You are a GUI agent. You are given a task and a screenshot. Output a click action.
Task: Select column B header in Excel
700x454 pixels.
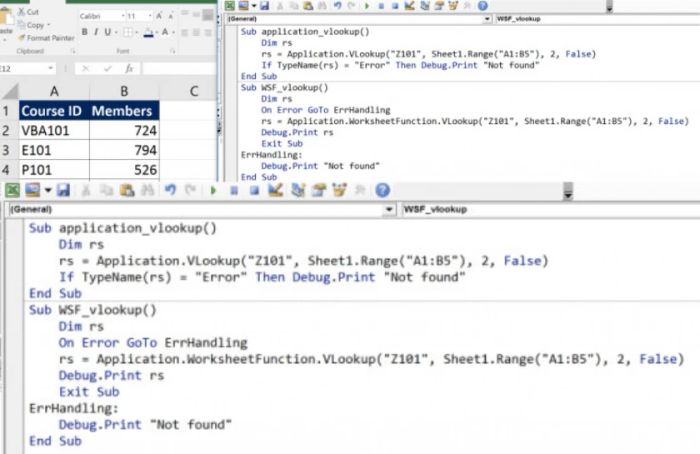124,91
